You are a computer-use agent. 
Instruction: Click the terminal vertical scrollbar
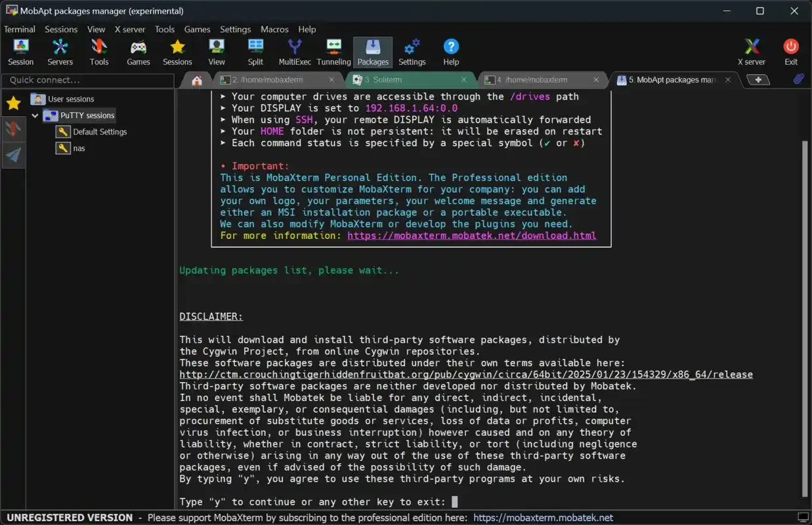806,318
